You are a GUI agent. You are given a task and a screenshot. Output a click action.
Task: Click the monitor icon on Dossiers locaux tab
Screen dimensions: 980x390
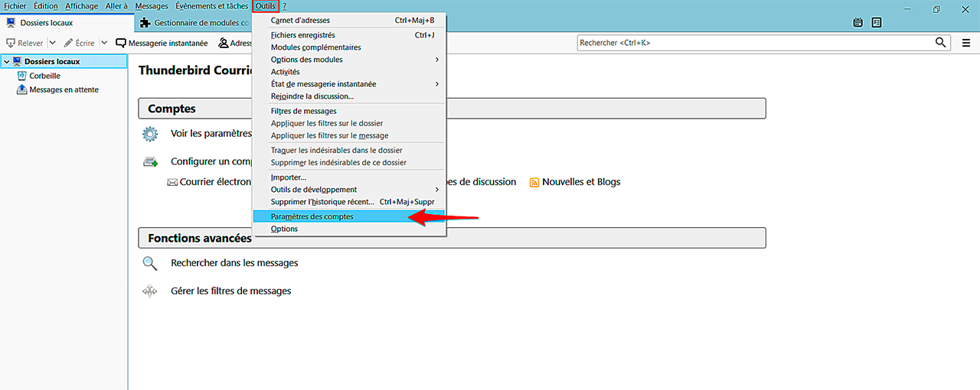(x=11, y=23)
